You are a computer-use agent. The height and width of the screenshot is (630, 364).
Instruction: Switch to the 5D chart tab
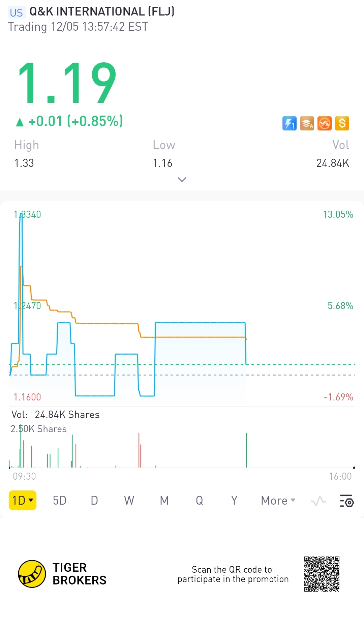60,501
